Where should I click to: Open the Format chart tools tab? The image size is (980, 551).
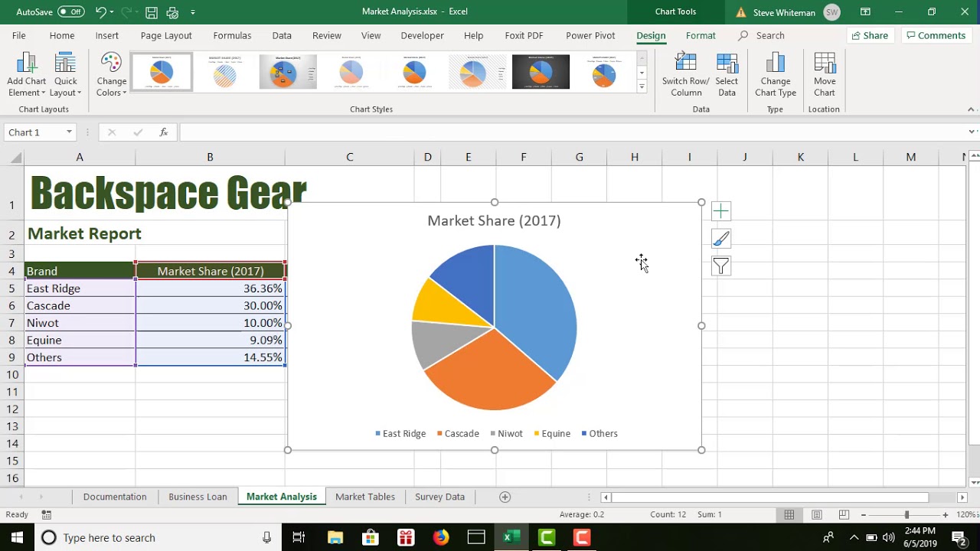point(701,35)
